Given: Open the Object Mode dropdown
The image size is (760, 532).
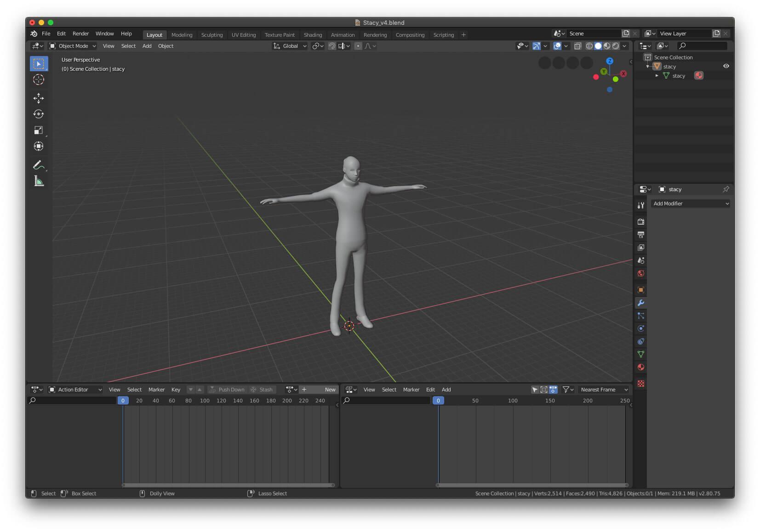Looking at the screenshot, I should click(74, 46).
